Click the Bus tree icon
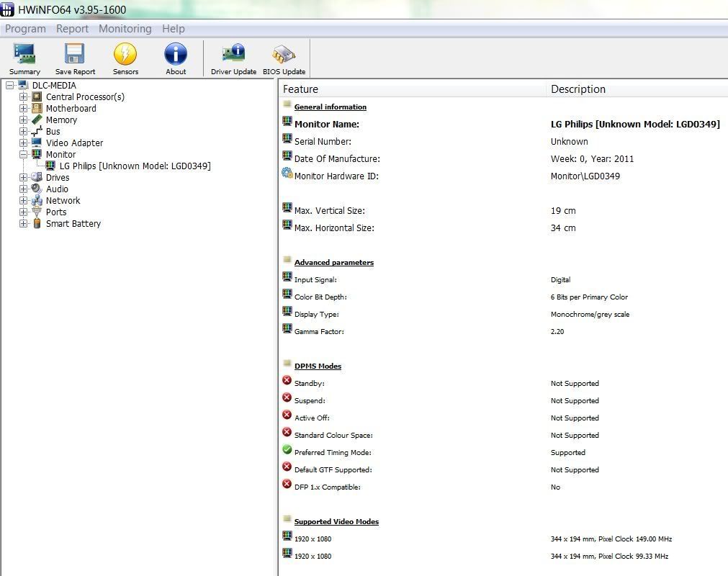The image size is (728, 576). 37,131
